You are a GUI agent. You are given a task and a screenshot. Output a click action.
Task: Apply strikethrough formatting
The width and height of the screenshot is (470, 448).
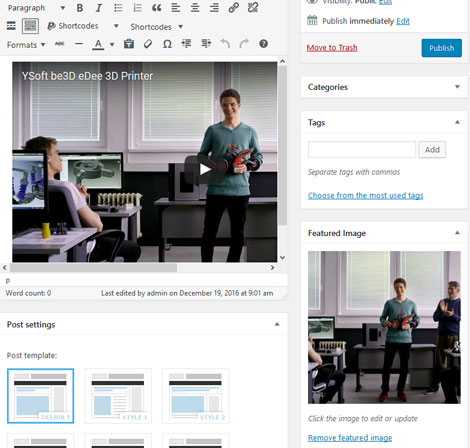coord(60,44)
